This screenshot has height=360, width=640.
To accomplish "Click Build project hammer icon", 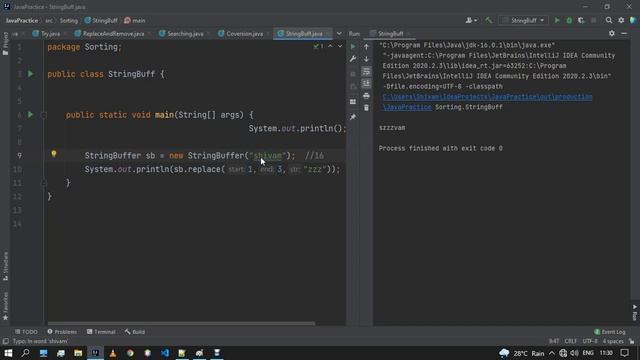I will point(489,20).
